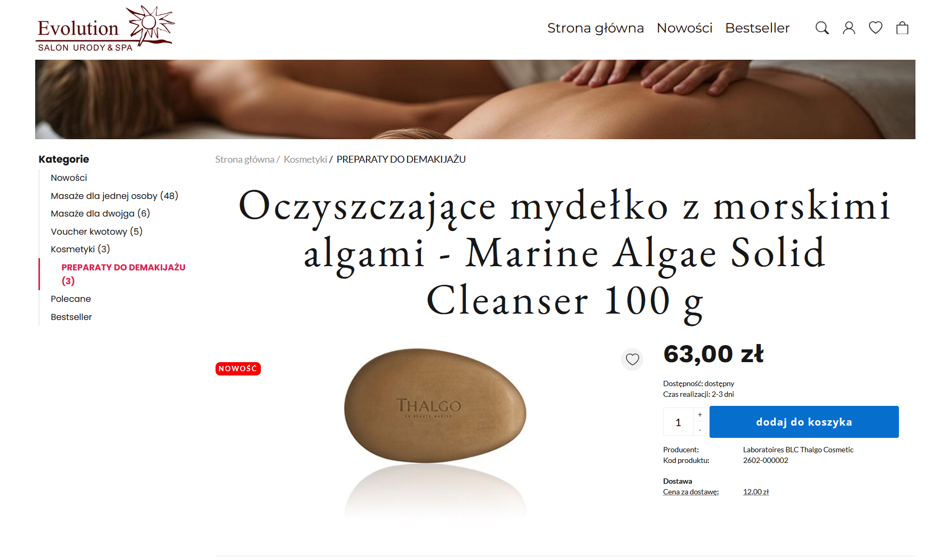Image resolution: width=940 pixels, height=560 pixels.
Task: Open the shopping bag cart icon
Action: [902, 28]
